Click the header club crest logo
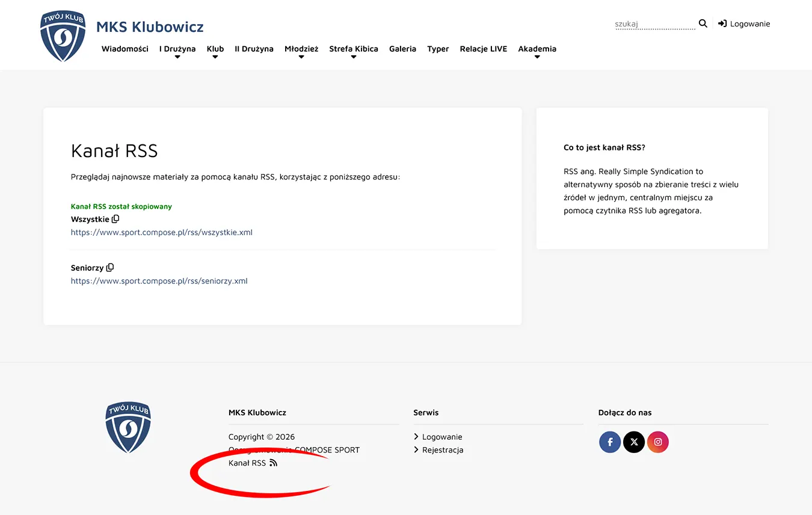 tap(63, 35)
